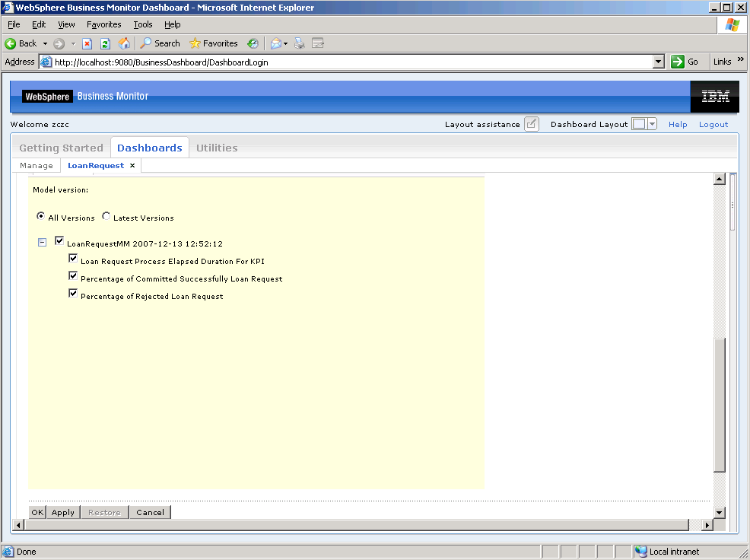Click the horizontal scroll left arrow

18,525
